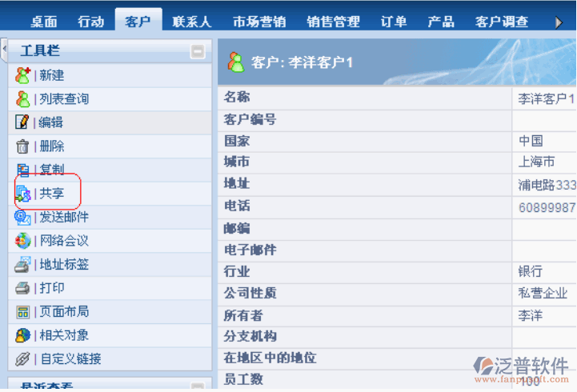This screenshot has height=392, width=577.
Task: Open List Query (列表查询) icon
Action: [x=22, y=99]
